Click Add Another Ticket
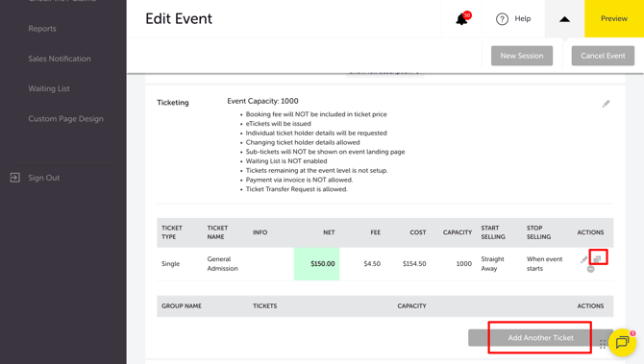The image size is (644, 364). pos(540,338)
